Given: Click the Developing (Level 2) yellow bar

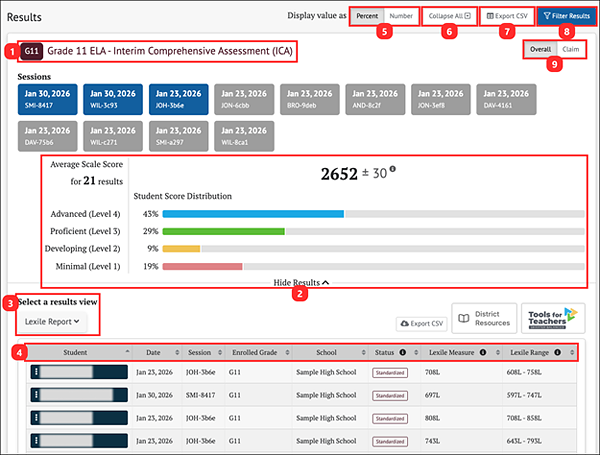Looking at the screenshot, I should click(x=181, y=249).
